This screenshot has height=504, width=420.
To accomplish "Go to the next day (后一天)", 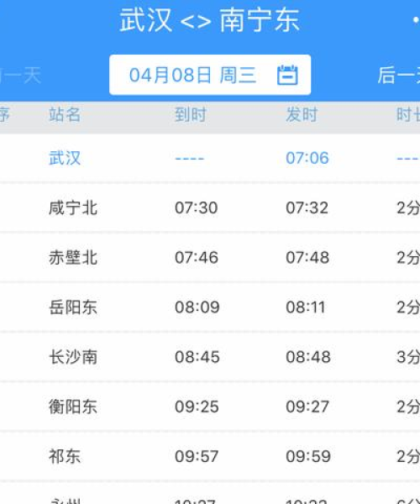I will pos(399,76).
